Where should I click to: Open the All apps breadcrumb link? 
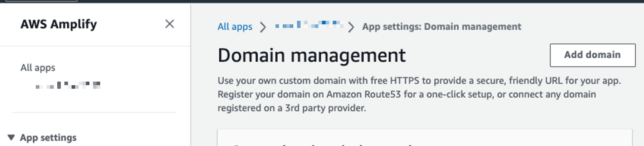tap(235, 27)
